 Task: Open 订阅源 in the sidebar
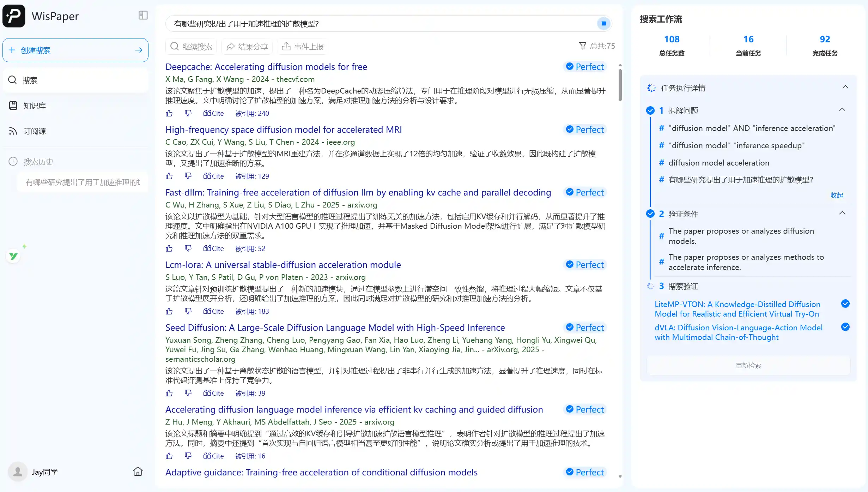[x=34, y=131]
